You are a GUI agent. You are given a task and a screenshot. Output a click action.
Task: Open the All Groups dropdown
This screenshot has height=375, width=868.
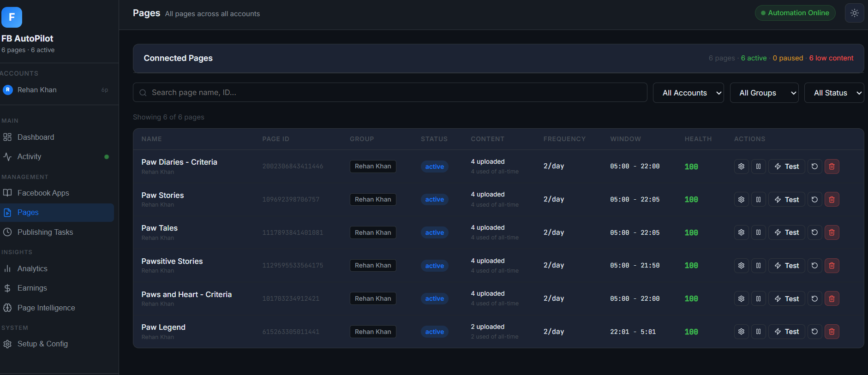[764, 93]
